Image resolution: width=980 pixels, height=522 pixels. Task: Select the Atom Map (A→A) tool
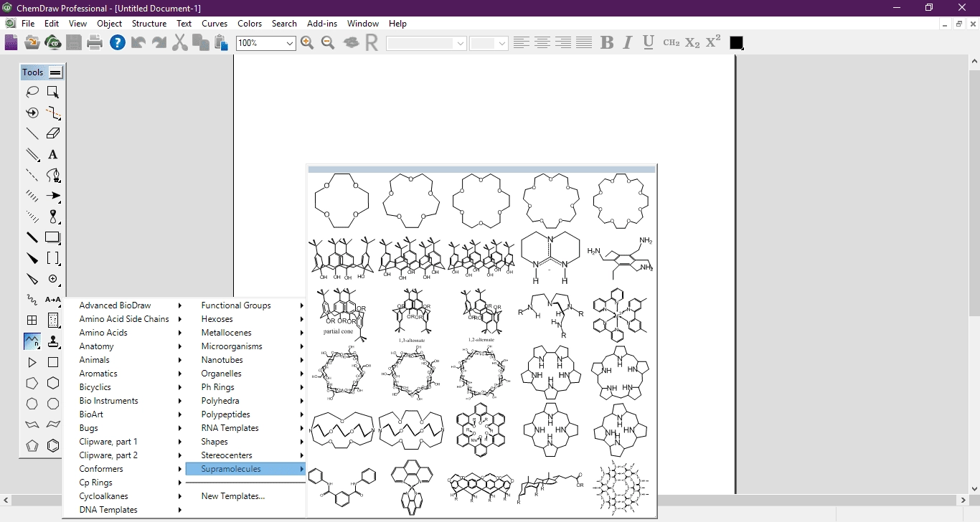(53, 300)
